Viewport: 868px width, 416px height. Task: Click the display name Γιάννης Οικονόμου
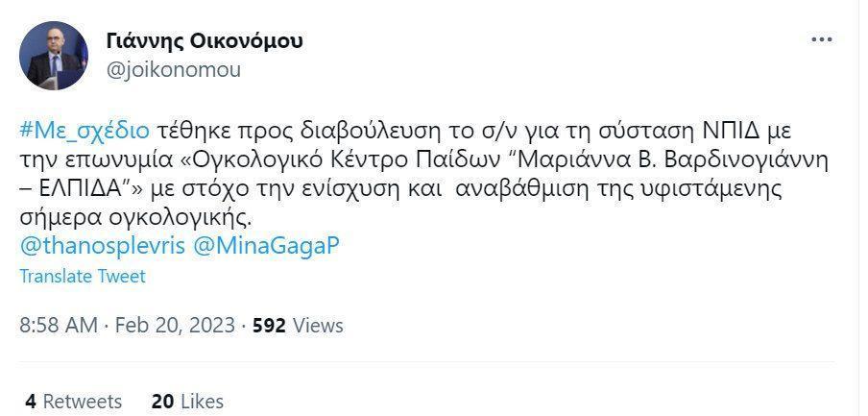point(205,40)
